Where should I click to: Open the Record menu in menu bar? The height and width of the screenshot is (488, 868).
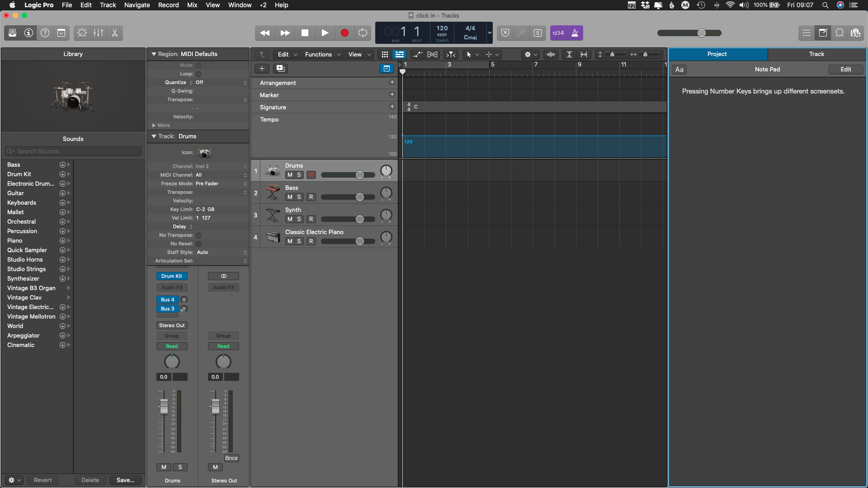[168, 5]
